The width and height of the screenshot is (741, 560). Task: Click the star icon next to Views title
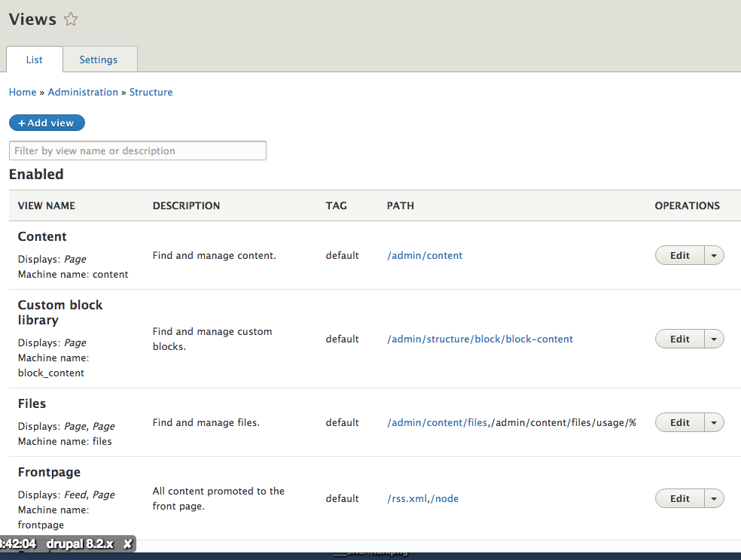[x=70, y=20]
